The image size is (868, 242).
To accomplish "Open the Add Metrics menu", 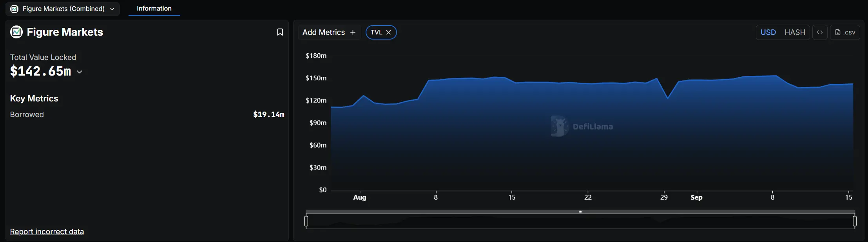I will click(324, 33).
